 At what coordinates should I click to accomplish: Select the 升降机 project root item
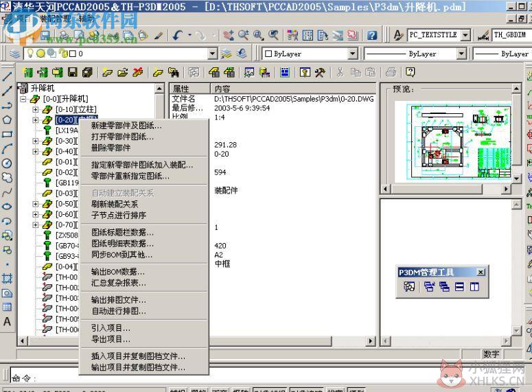tap(42, 89)
